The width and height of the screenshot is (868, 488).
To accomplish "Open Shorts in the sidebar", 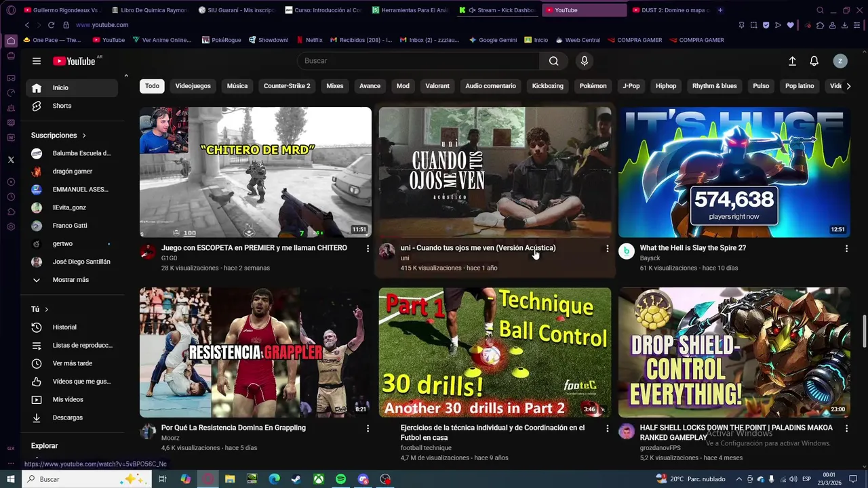I will point(72,106).
